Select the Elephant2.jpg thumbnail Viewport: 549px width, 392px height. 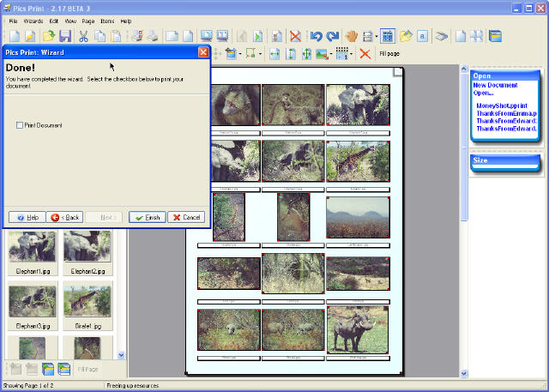[x=87, y=247]
